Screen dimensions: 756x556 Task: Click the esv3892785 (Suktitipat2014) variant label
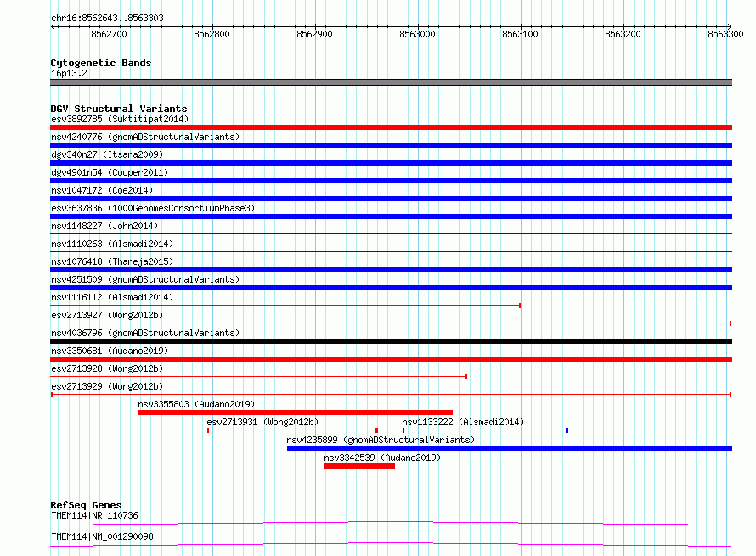[x=120, y=119]
